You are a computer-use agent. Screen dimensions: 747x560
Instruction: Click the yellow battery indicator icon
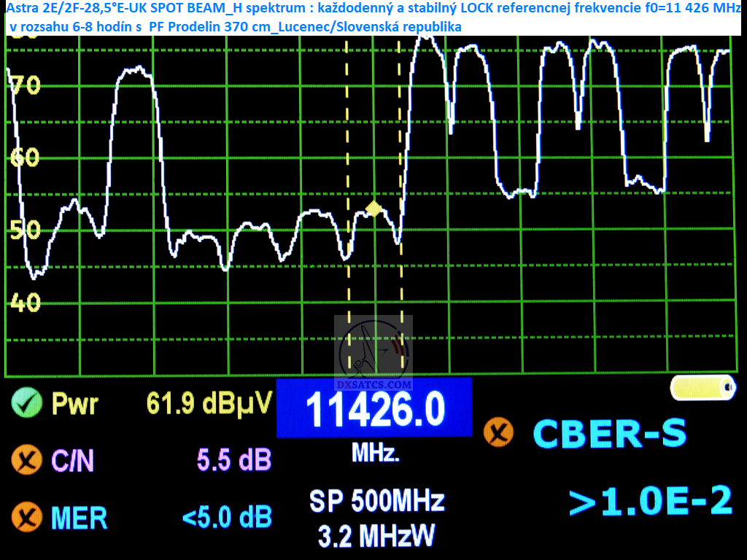coord(703,388)
